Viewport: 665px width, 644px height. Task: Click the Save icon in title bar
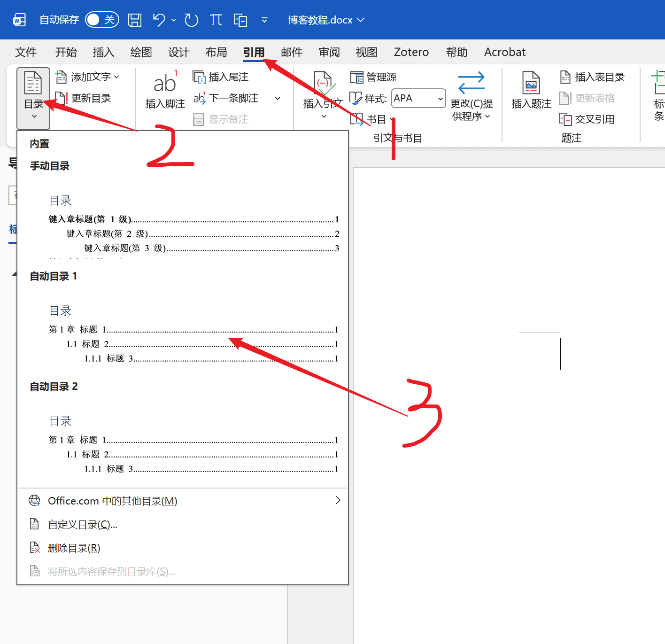135,20
